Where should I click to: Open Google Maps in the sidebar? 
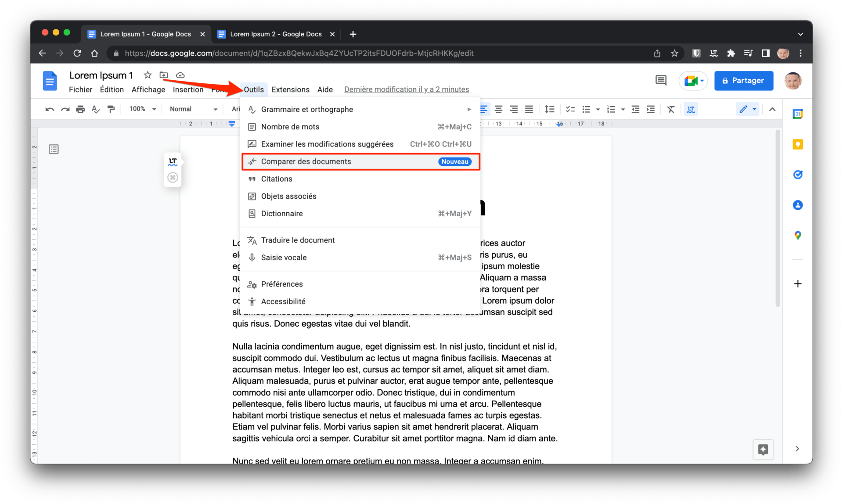pos(797,236)
